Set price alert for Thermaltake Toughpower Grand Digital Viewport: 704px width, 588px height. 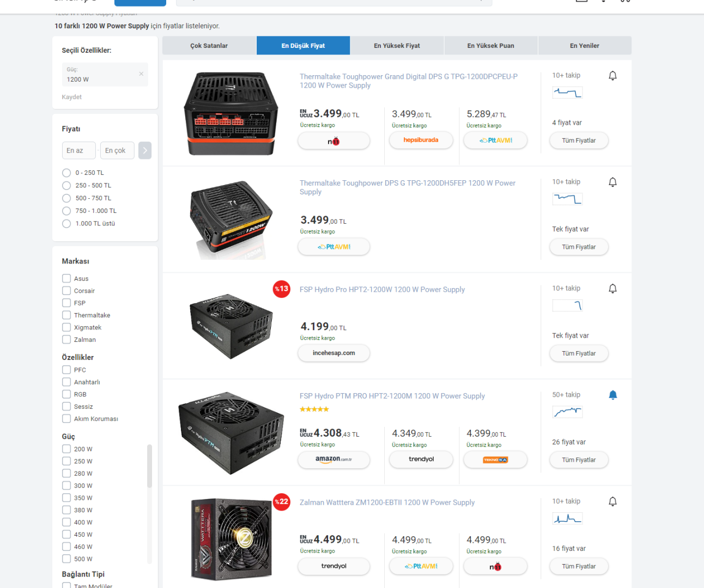[612, 76]
